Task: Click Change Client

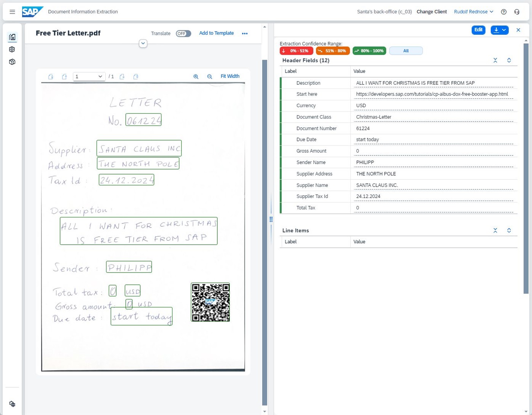Action: (x=432, y=12)
